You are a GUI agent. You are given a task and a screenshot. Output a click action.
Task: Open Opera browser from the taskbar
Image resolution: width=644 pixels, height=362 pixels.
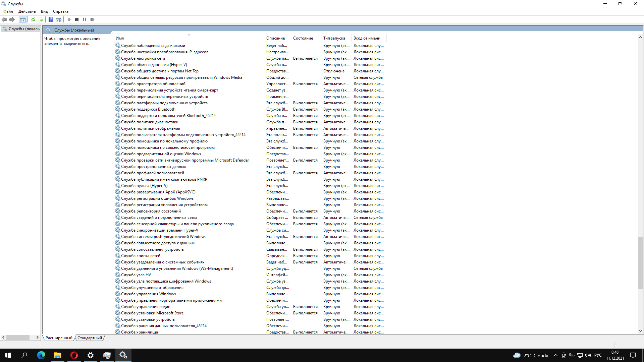click(74, 355)
